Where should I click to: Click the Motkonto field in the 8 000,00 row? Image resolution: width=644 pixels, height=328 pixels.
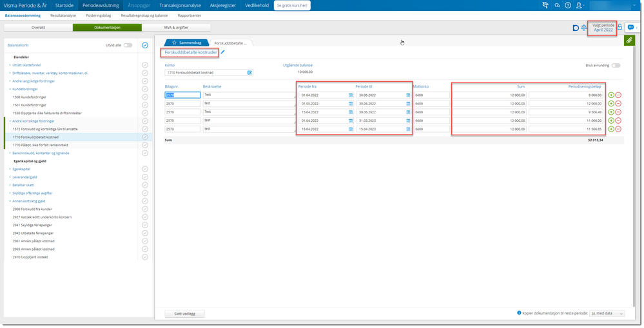(x=431, y=95)
